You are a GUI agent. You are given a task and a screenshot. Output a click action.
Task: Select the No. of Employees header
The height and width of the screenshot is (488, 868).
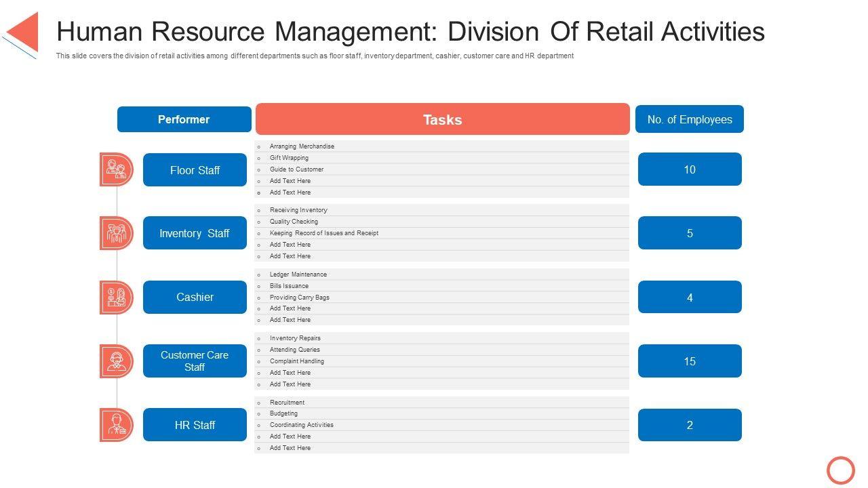click(689, 119)
